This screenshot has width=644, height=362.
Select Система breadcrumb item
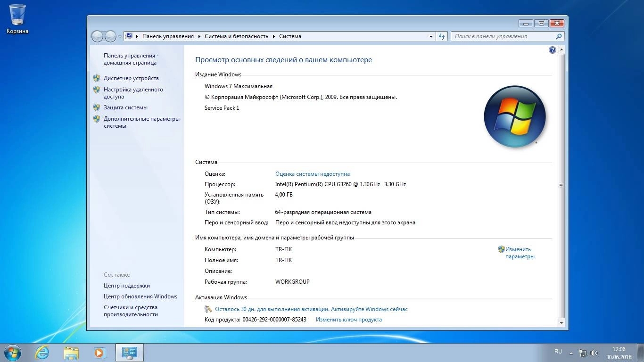click(290, 36)
